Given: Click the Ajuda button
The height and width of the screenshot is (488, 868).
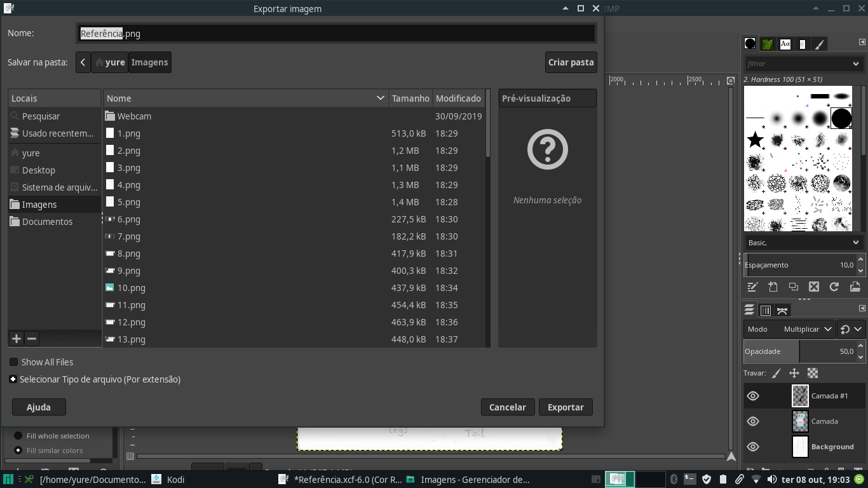Looking at the screenshot, I should tap(39, 407).
